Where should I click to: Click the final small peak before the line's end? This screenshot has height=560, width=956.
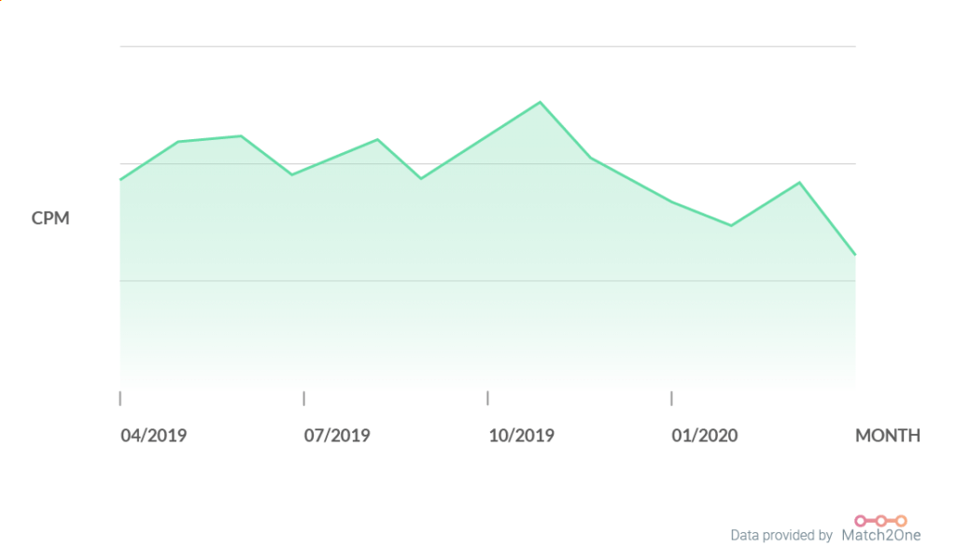click(x=799, y=182)
